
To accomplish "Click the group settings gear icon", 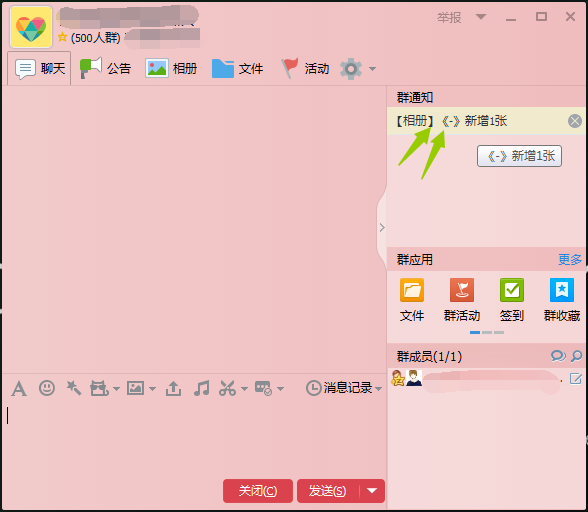I will click(351, 69).
